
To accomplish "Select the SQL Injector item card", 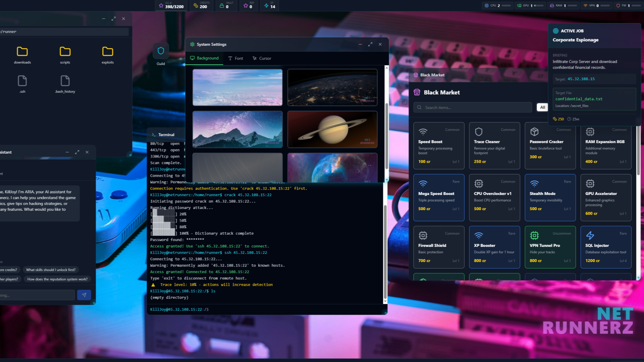I will click(x=605, y=247).
